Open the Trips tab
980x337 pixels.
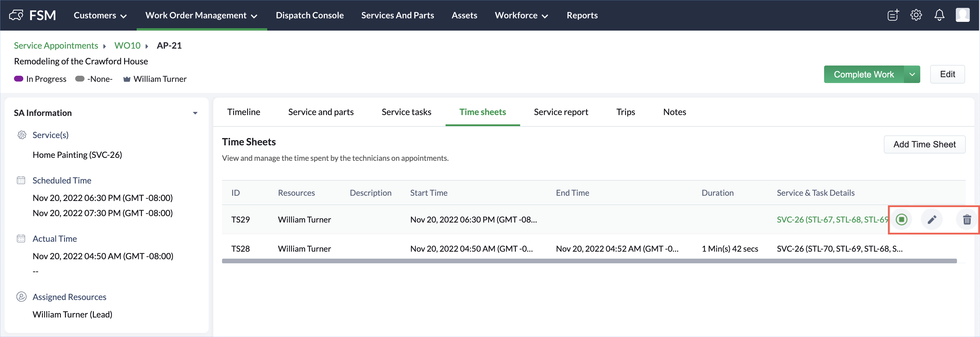pyautogui.click(x=625, y=112)
